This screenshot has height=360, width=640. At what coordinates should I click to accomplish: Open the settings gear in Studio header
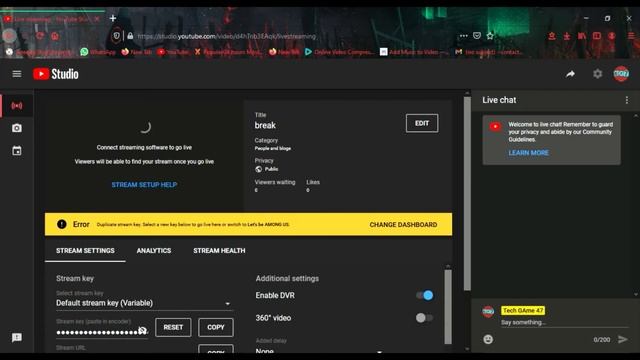(x=598, y=74)
